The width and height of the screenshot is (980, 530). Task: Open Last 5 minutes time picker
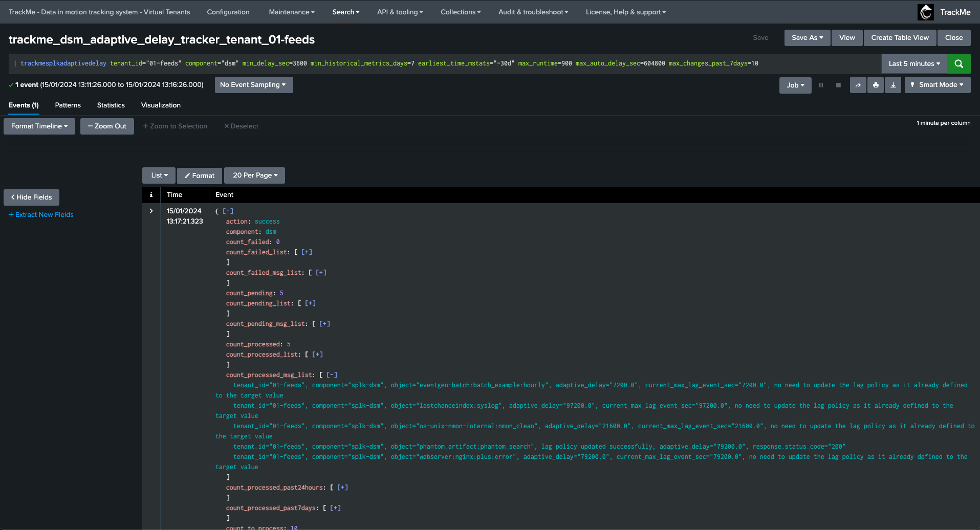[x=914, y=64]
